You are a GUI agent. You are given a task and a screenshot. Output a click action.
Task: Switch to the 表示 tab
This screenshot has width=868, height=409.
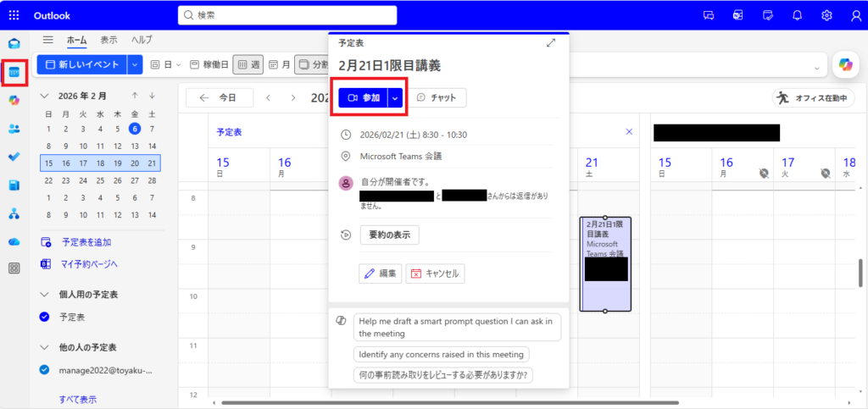108,40
